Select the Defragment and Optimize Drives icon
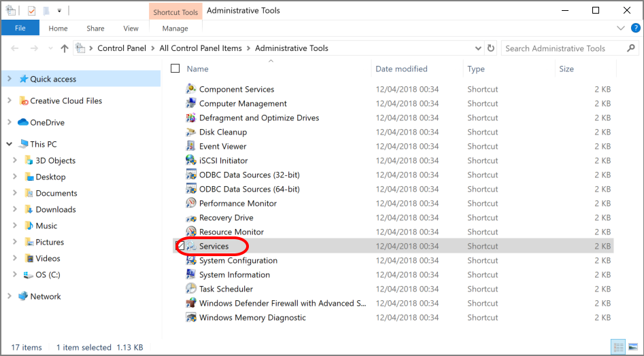Viewport: 644px width, 356px height. tap(191, 118)
